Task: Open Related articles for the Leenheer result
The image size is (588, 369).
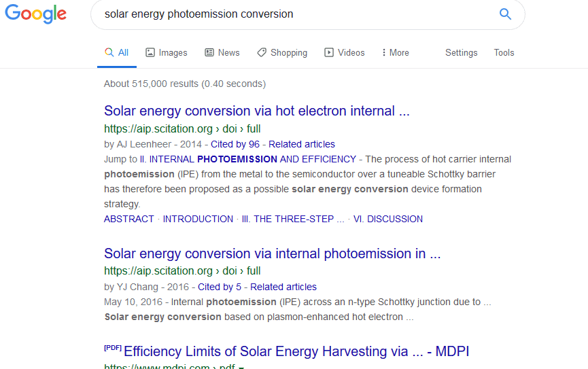Action: 302,144
